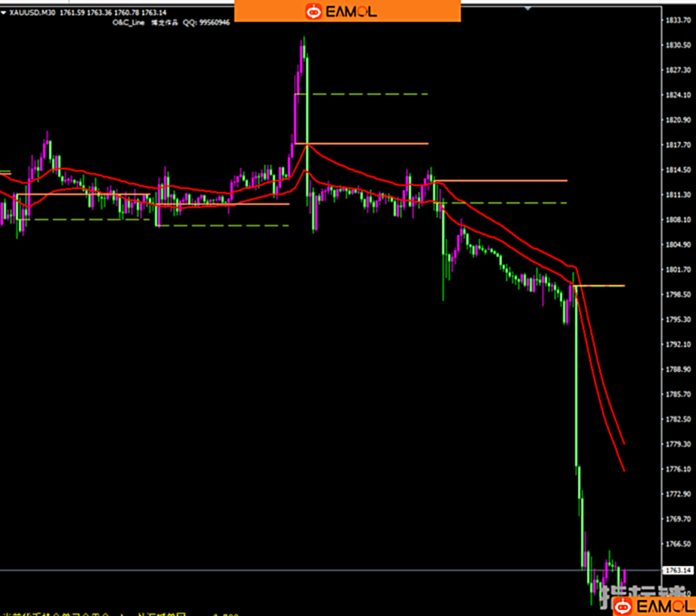Click the tall spike candle peak near 1830
Screen dimensions: 696x616
304,39
